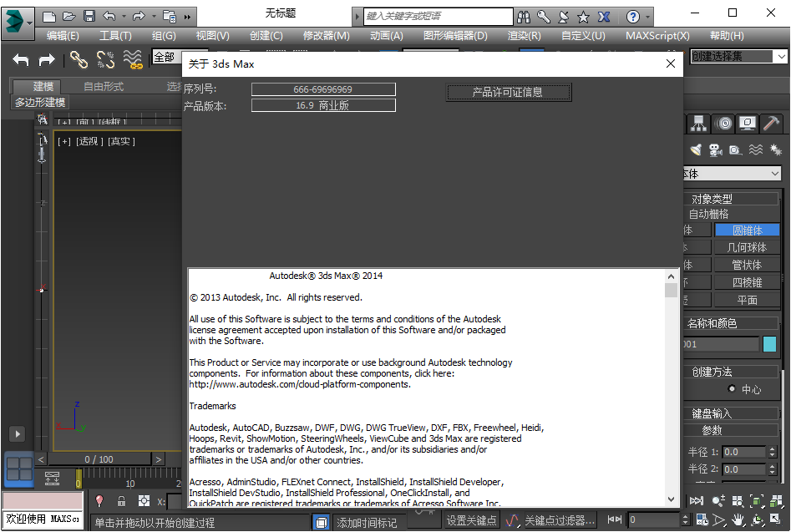Click the pink MAXScript listener mini box
The image size is (791, 532).
pos(43,501)
